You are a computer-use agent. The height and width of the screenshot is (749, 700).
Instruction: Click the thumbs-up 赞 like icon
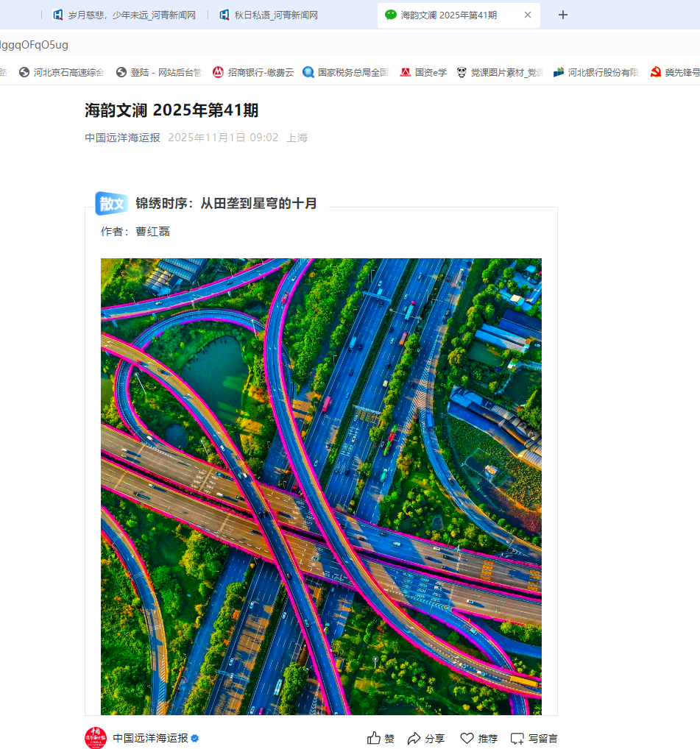click(x=374, y=738)
